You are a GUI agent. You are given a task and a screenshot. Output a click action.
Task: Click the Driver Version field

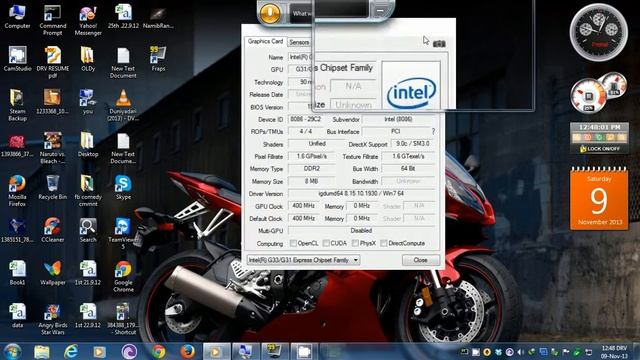coord(361,193)
